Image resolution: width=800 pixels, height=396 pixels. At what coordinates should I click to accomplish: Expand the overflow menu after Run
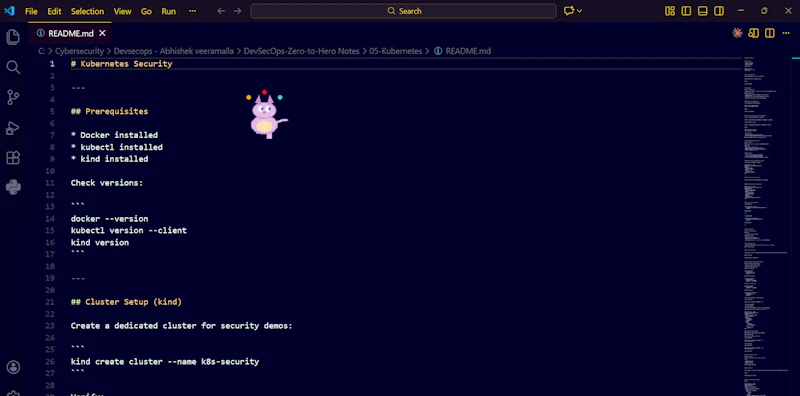[x=192, y=11]
